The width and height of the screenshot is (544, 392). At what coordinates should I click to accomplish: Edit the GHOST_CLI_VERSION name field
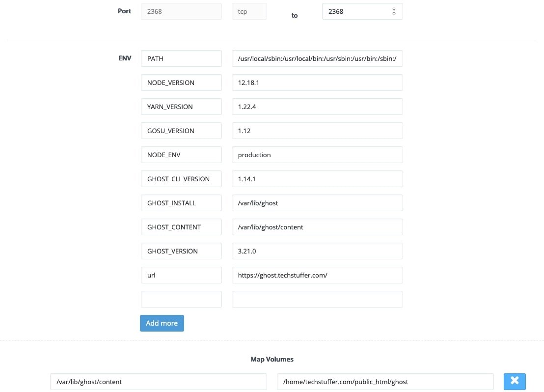(181, 179)
